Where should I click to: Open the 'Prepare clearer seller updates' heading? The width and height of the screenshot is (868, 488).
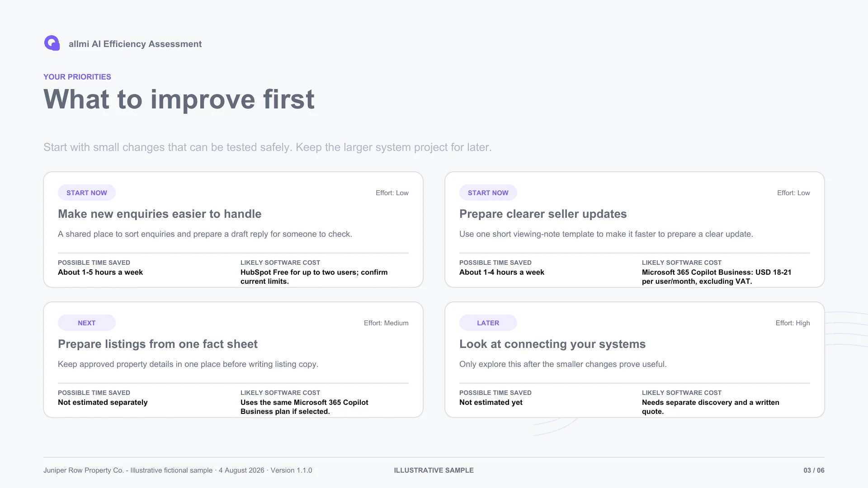pos(543,214)
